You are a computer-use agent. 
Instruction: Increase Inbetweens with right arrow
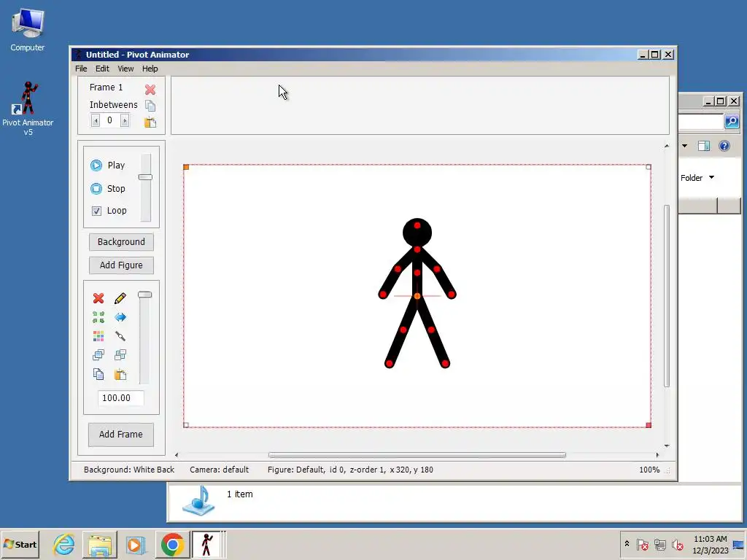(x=125, y=120)
